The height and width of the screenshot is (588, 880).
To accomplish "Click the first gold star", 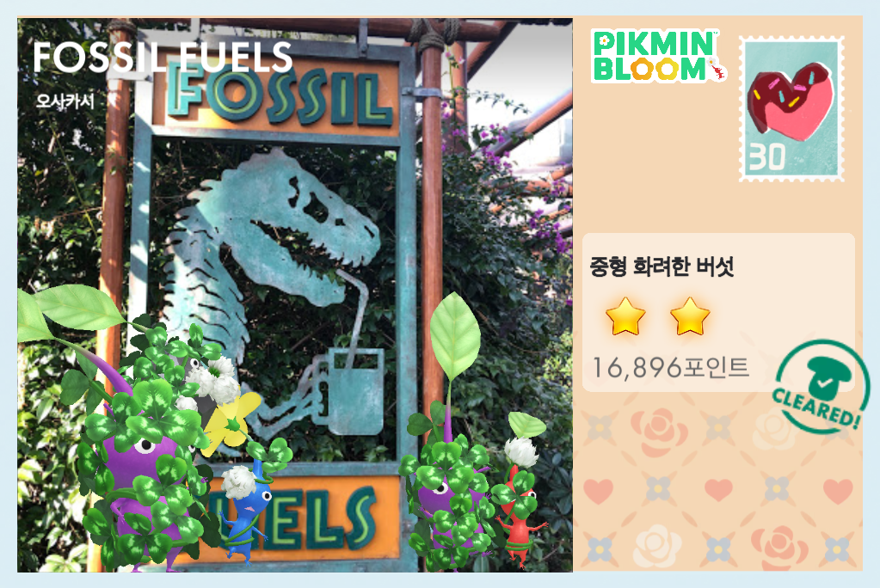I will (x=625, y=316).
